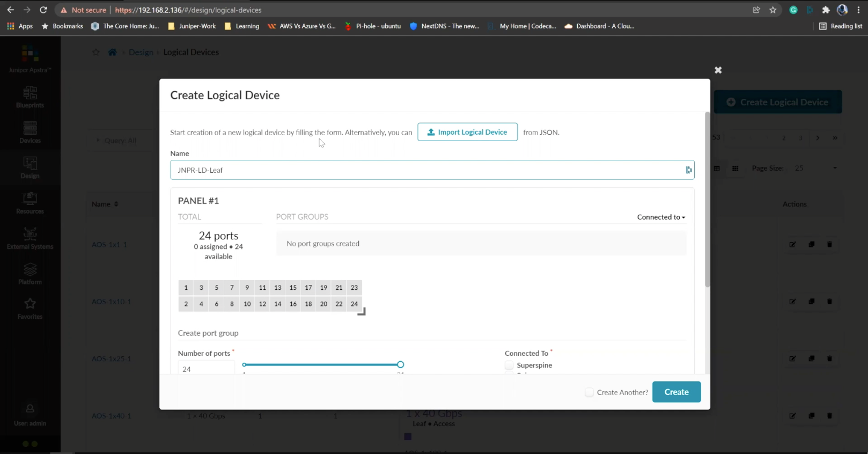Select port 24 in the panel grid
This screenshot has height=454, width=868.
(354, 304)
